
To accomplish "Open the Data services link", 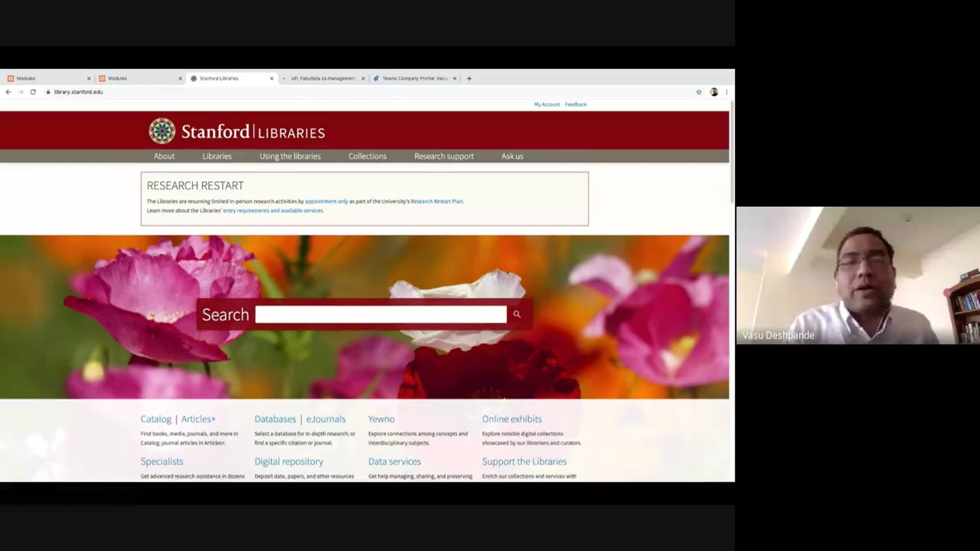I will click(394, 461).
